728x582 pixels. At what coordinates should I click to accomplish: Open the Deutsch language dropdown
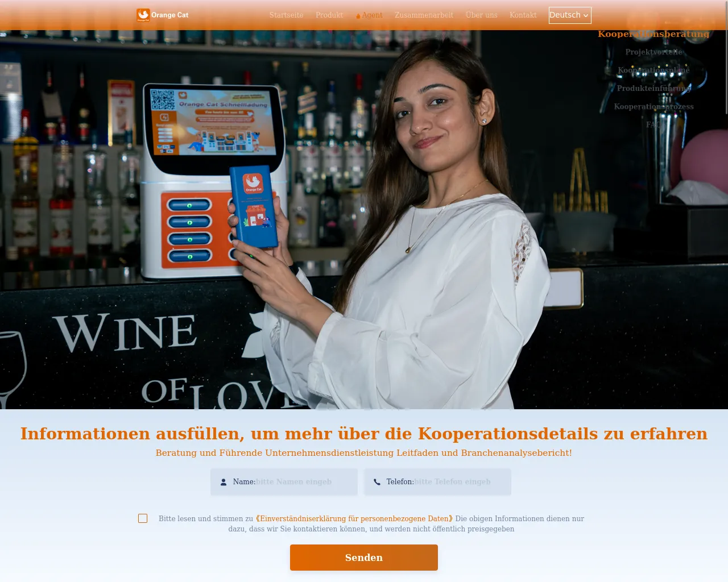click(x=570, y=15)
